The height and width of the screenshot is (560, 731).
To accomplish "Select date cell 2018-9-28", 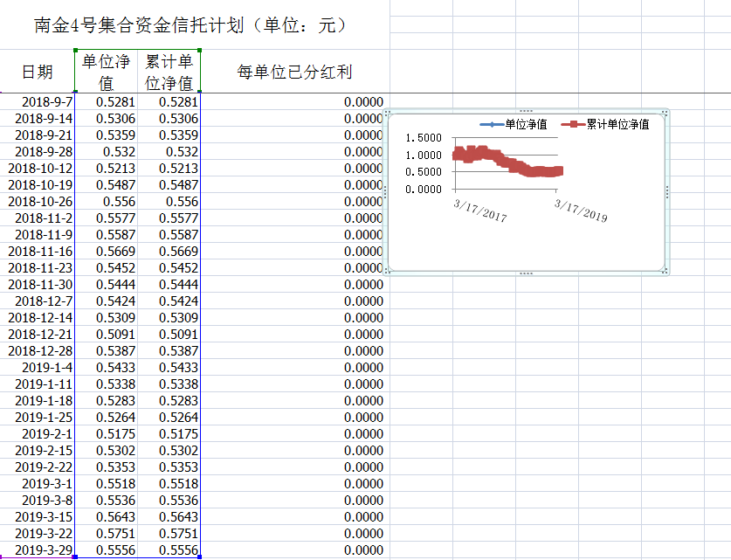I will tap(38, 151).
